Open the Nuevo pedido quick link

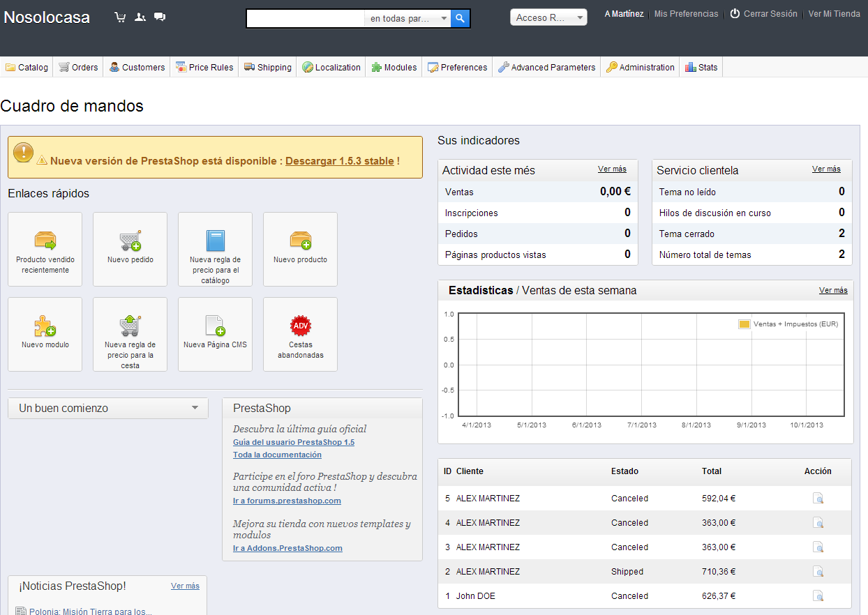click(x=130, y=249)
